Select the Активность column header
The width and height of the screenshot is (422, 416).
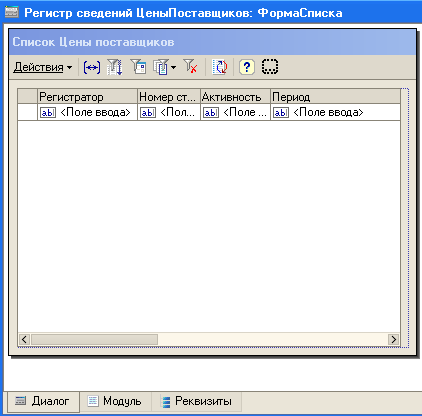click(x=235, y=97)
